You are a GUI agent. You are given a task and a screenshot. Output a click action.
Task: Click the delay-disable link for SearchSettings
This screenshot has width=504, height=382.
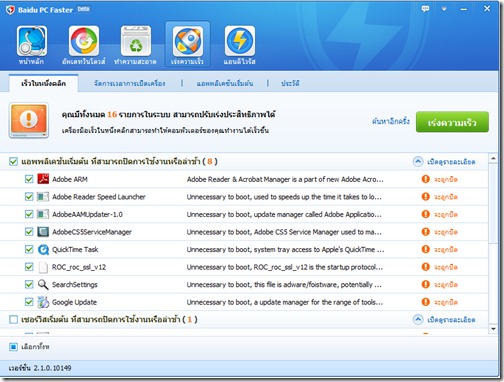[x=446, y=285]
